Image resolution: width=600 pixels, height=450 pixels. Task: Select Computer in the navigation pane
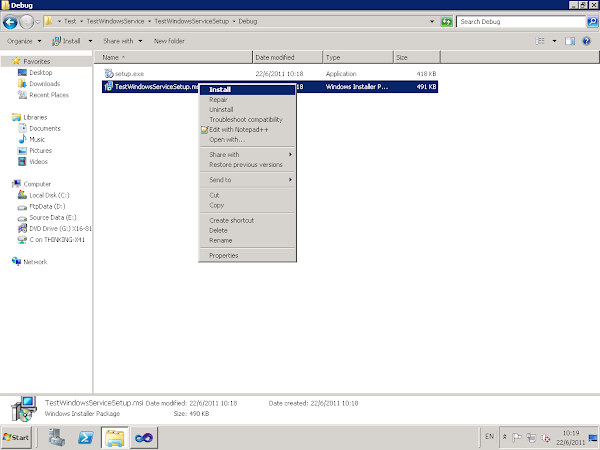pyautogui.click(x=37, y=184)
